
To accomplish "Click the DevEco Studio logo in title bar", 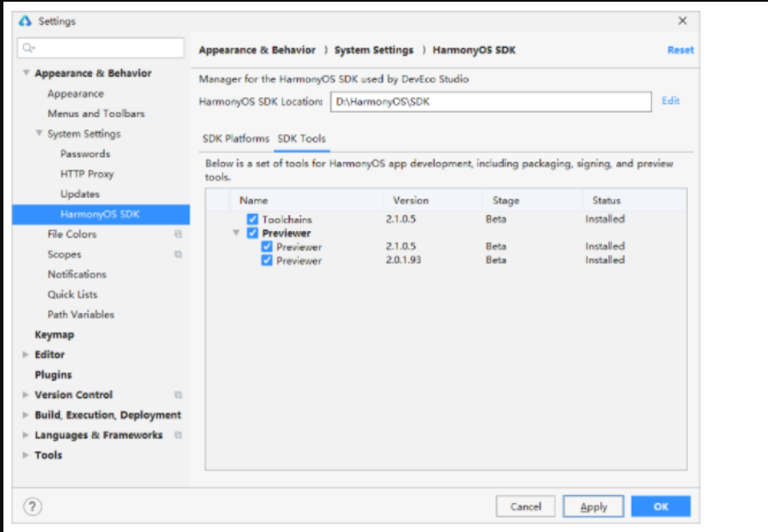I will [x=25, y=20].
